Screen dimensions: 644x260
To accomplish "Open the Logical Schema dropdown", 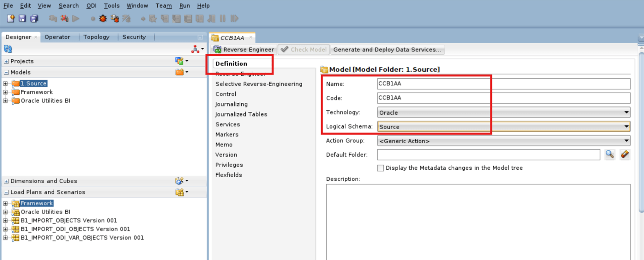I will 626,126.
